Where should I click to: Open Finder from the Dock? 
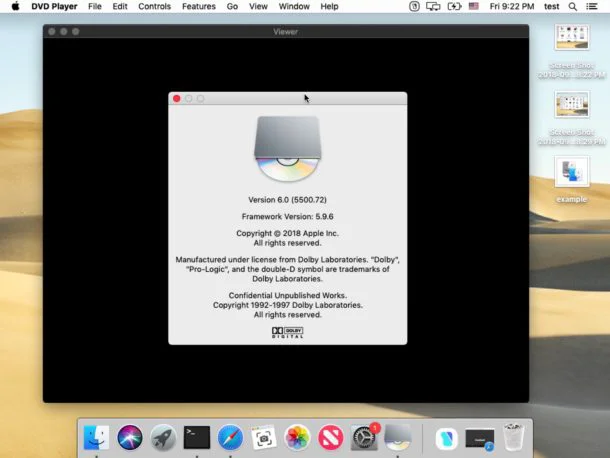tap(97, 437)
